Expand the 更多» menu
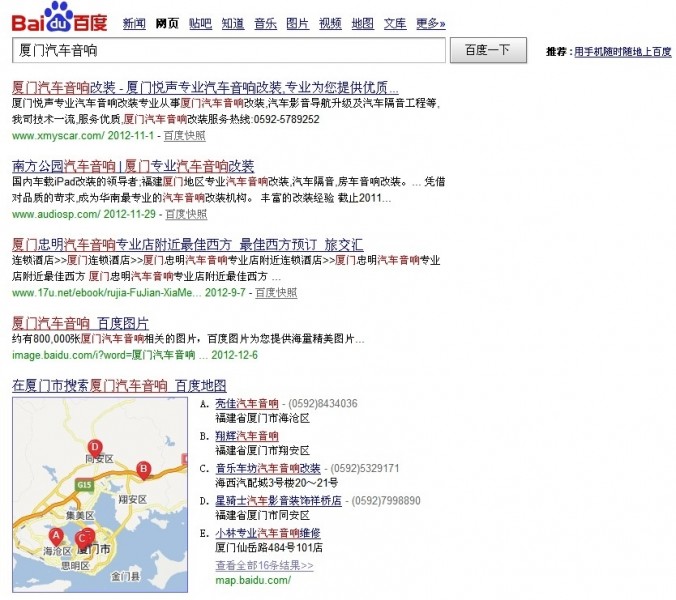Screen dimensions: 676x600 click(431, 23)
